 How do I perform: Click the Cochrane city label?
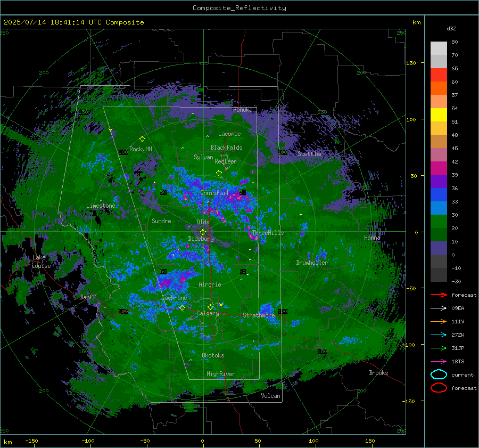[x=174, y=298]
